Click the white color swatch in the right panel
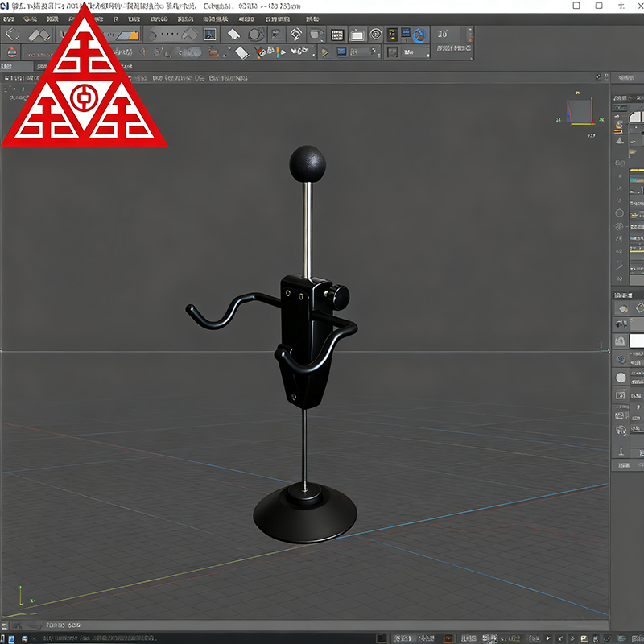This screenshot has width=644, height=644. tap(637, 341)
